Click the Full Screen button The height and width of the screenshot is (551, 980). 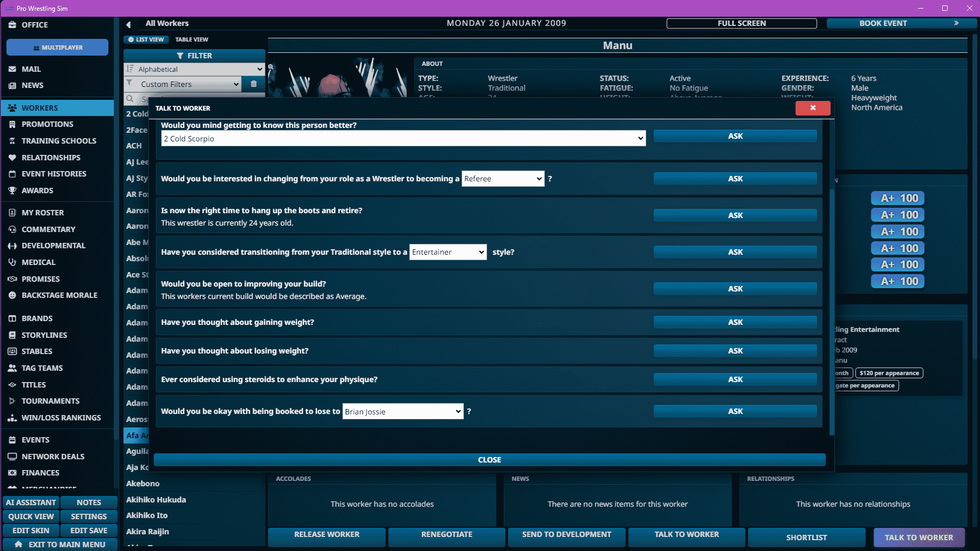pos(742,23)
